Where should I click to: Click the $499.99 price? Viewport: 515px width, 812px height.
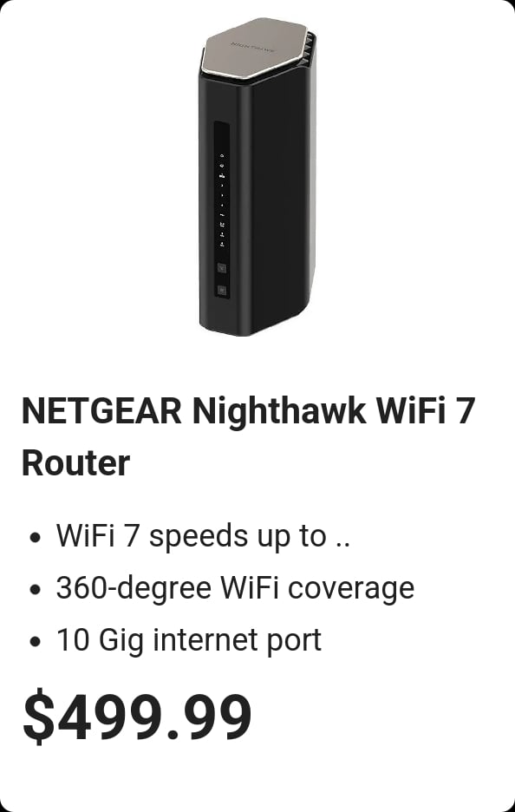coord(137,717)
